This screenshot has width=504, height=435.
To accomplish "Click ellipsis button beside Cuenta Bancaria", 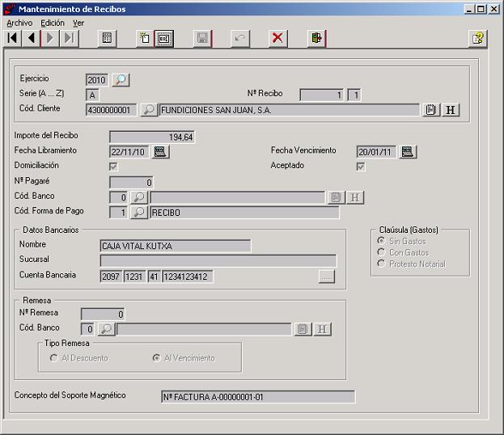I will [327, 277].
